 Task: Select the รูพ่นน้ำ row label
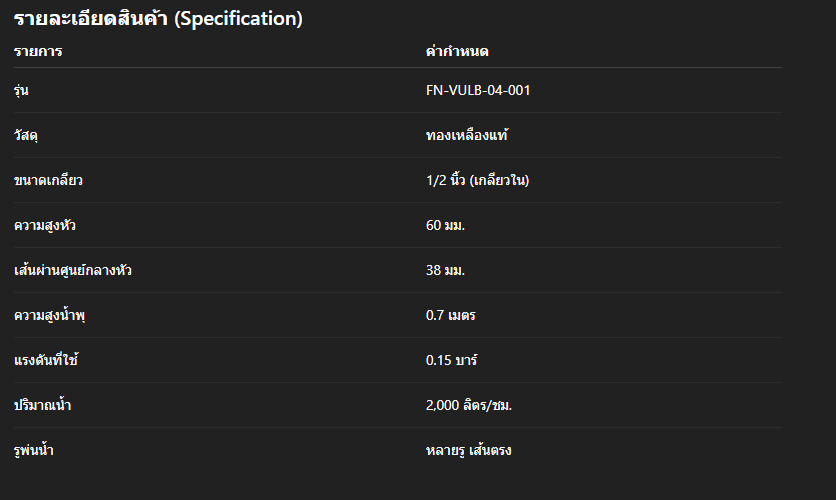click(x=34, y=450)
